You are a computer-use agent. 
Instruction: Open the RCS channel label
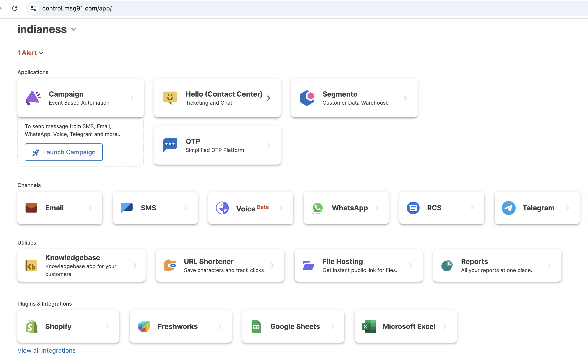click(434, 208)
